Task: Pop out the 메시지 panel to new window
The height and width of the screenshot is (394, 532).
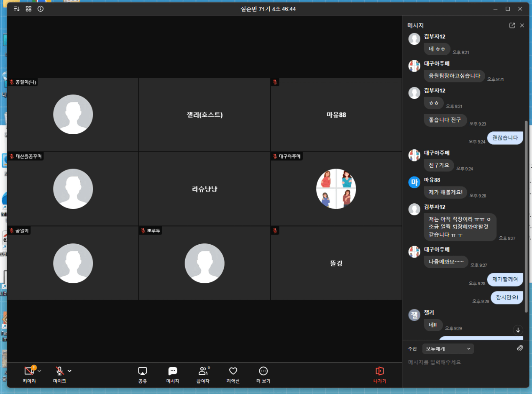Action: click(x=512, y=26)
